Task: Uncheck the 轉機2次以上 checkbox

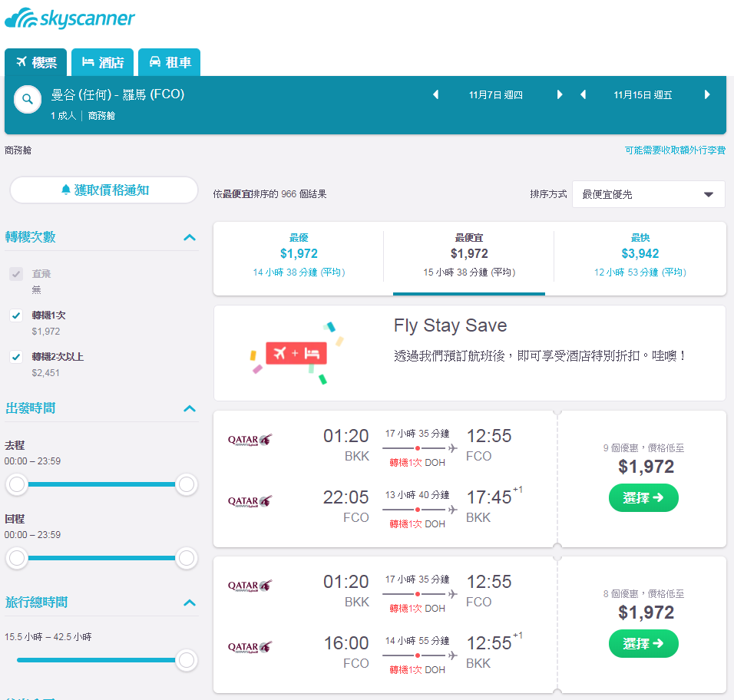Action: tap(16, 357)
